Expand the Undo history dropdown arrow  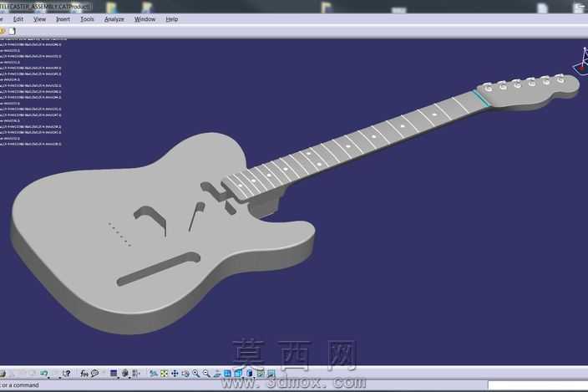point(48,377)
